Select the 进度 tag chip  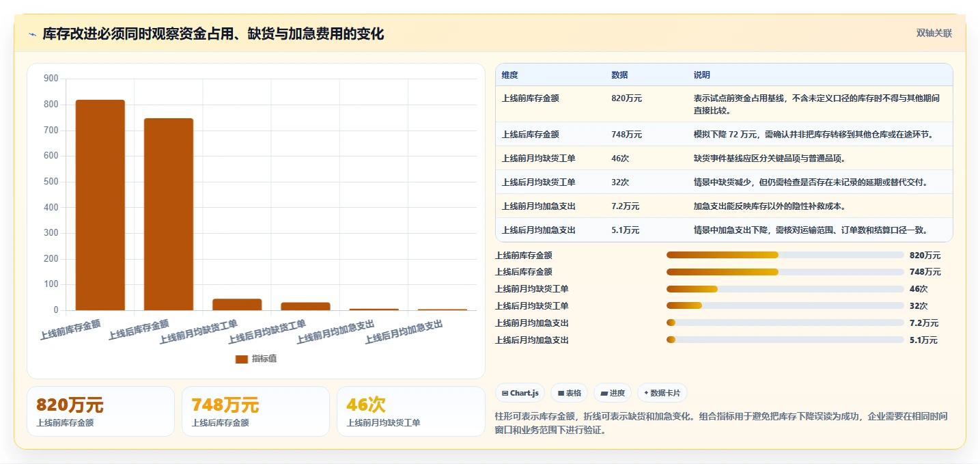coord(613,393)
